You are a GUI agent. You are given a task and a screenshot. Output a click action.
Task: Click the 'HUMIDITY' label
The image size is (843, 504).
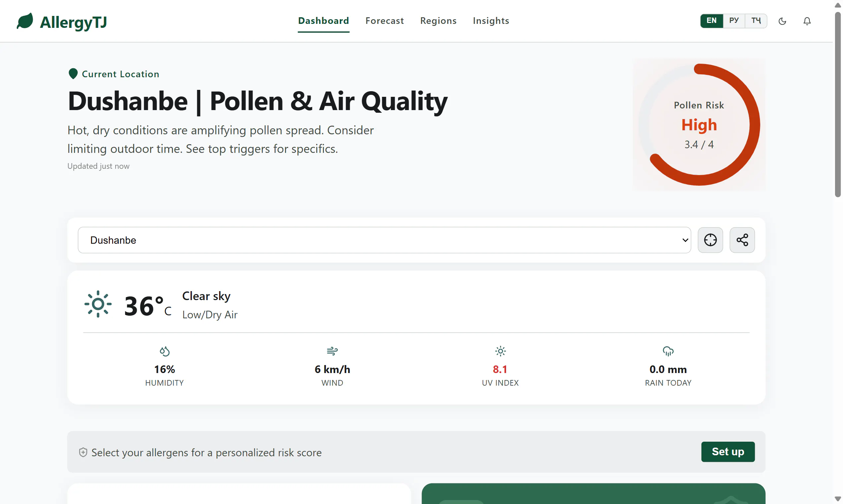[x=165, y=383]
